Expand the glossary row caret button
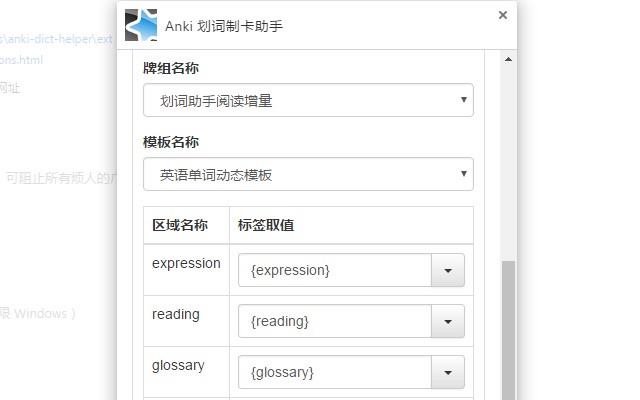640x400 pixels. [447, 372]
